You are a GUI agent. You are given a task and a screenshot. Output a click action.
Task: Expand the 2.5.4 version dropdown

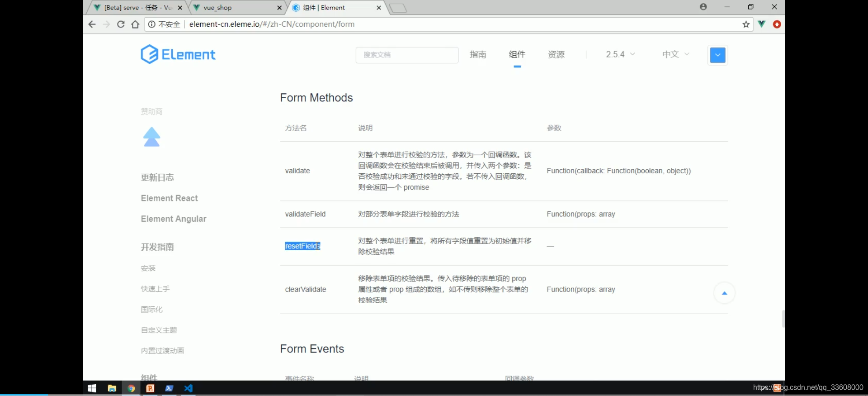pos(620,54)
